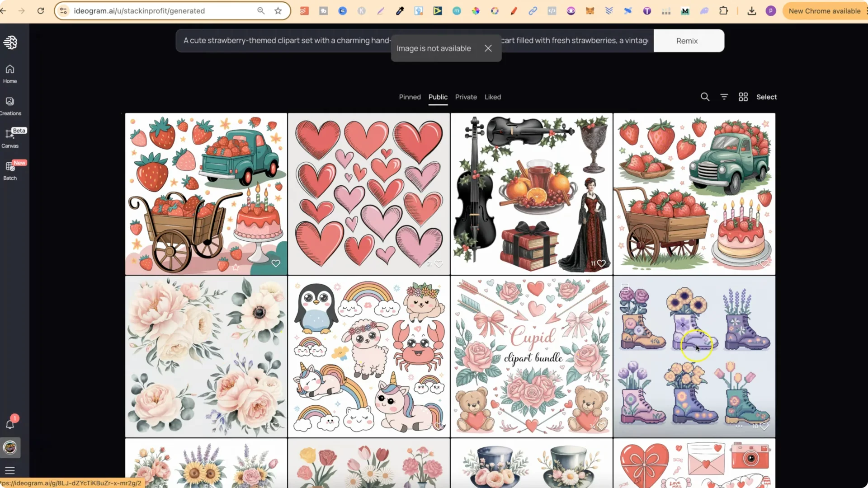
Task: Like the flower boots pixel image
Action: click(x=764, y=426)
